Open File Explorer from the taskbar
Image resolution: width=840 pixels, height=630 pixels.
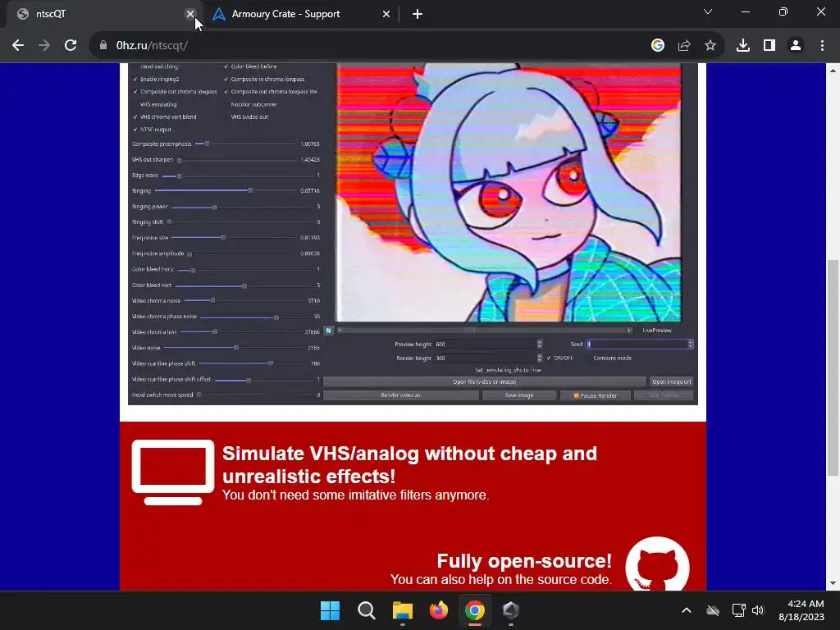point(402,610)
